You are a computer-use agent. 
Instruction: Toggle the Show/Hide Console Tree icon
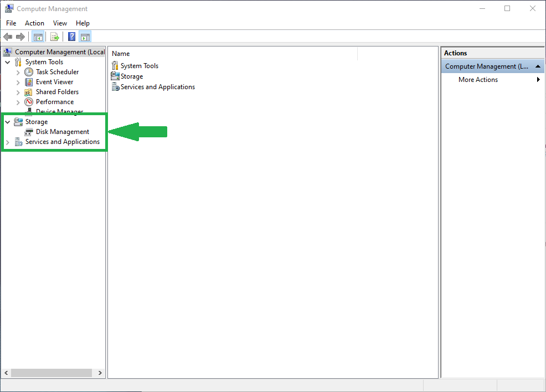point(38,37)
